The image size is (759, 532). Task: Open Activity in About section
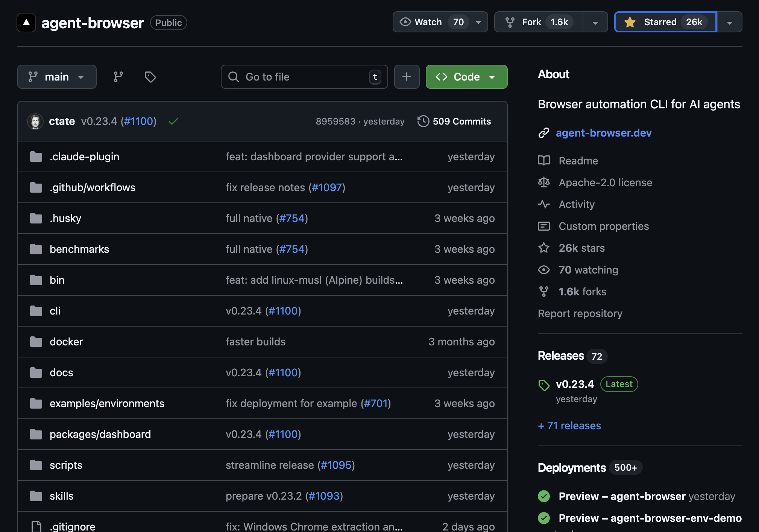[576, 204]
